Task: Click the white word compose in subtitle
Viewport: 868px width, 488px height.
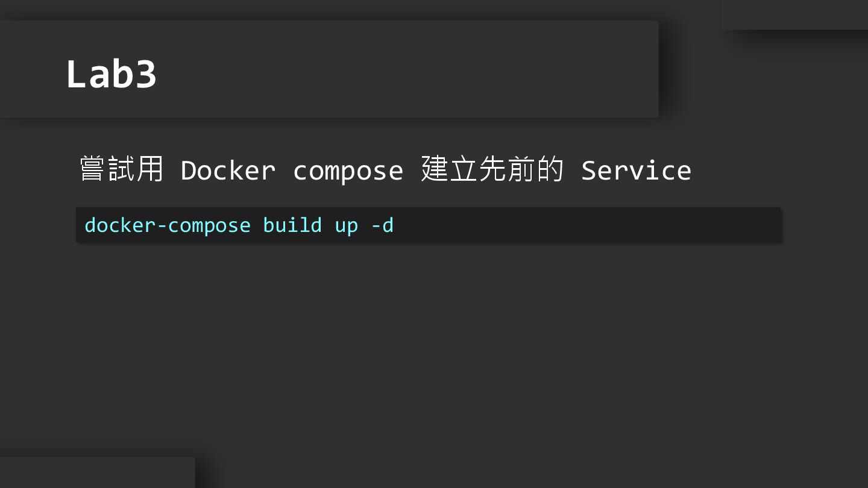Action: (x=348, y=170)
